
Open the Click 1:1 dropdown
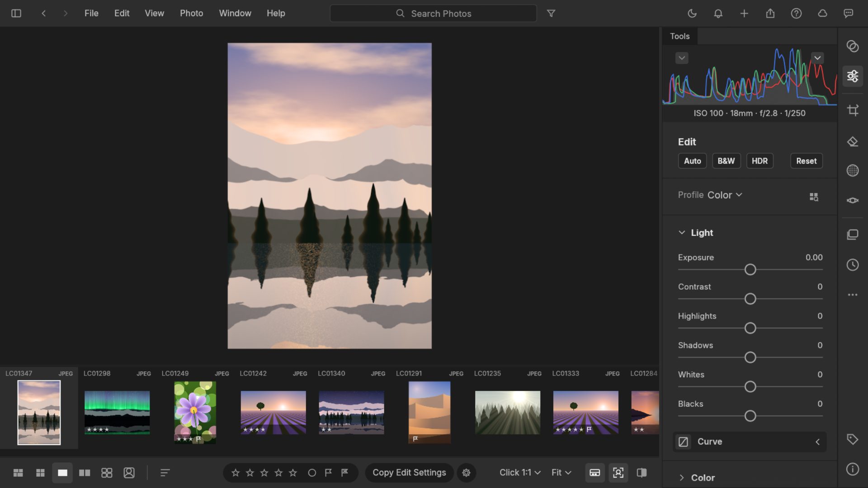pyautogui.click(x=520, y=473)
